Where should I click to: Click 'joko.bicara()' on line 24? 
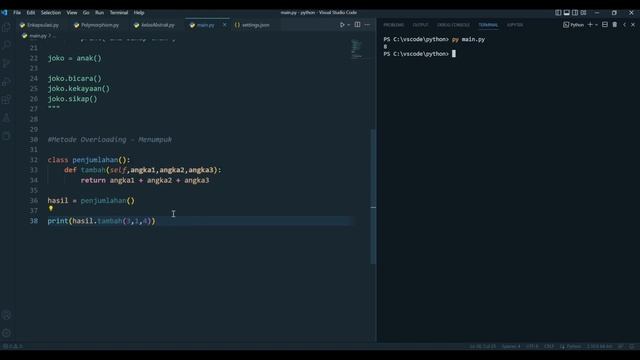pos(74,78)
